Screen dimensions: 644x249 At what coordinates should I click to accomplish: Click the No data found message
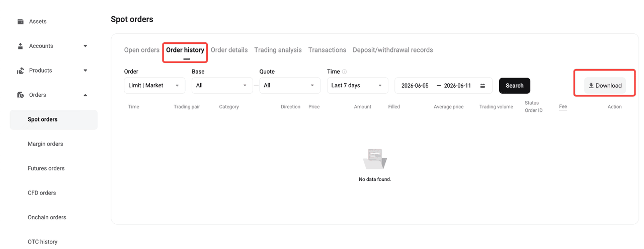[375, 179]
